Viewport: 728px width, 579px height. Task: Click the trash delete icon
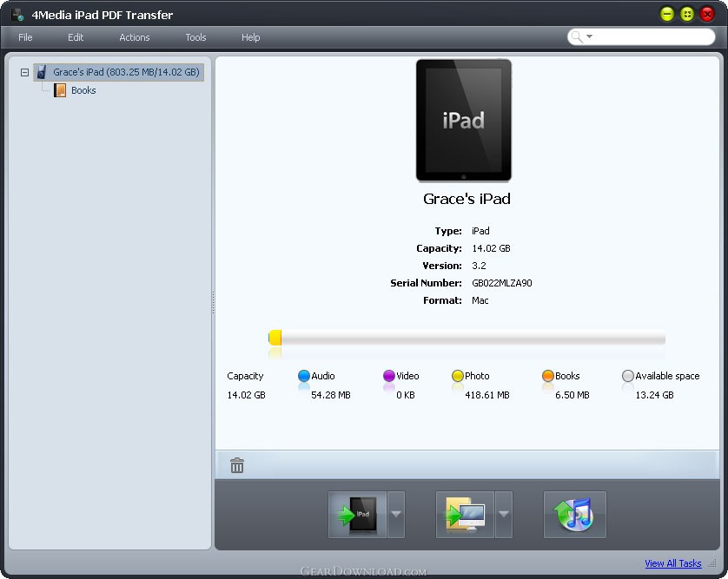coord(237,465)
